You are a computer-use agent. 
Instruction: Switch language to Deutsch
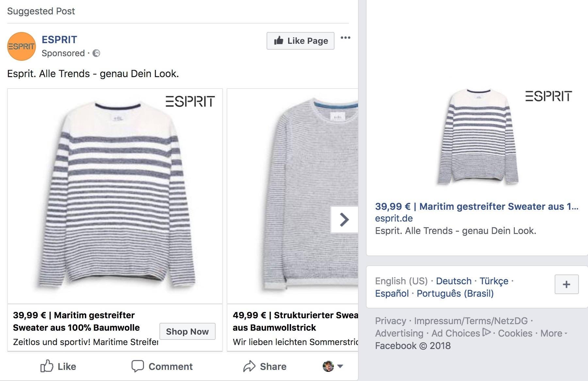(x=453, y=281)
